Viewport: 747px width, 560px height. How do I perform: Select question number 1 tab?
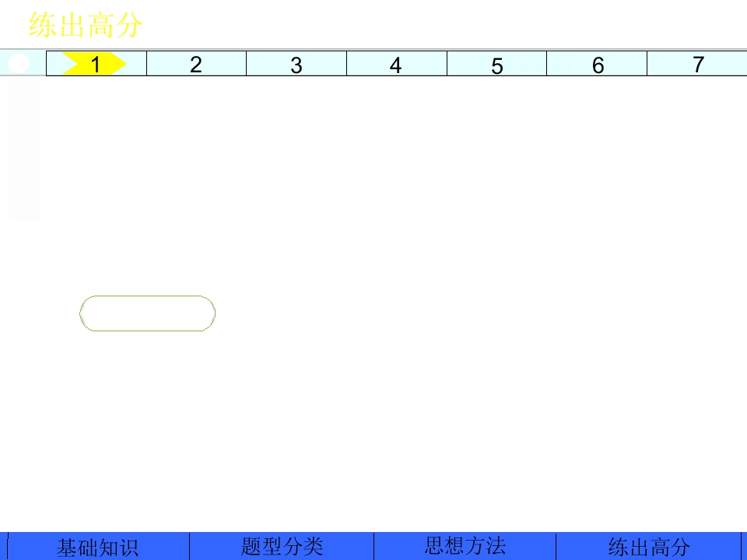coord(96,64)
